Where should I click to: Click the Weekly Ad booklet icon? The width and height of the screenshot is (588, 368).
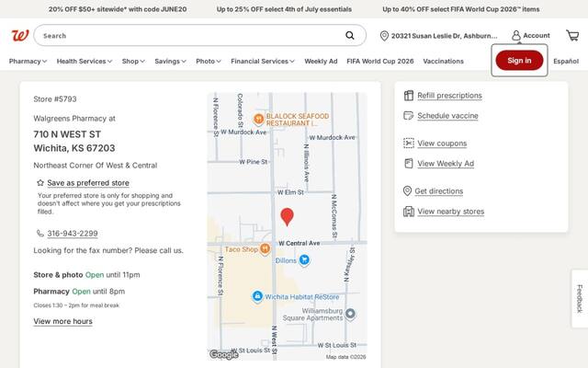click(x=408, y=164)
